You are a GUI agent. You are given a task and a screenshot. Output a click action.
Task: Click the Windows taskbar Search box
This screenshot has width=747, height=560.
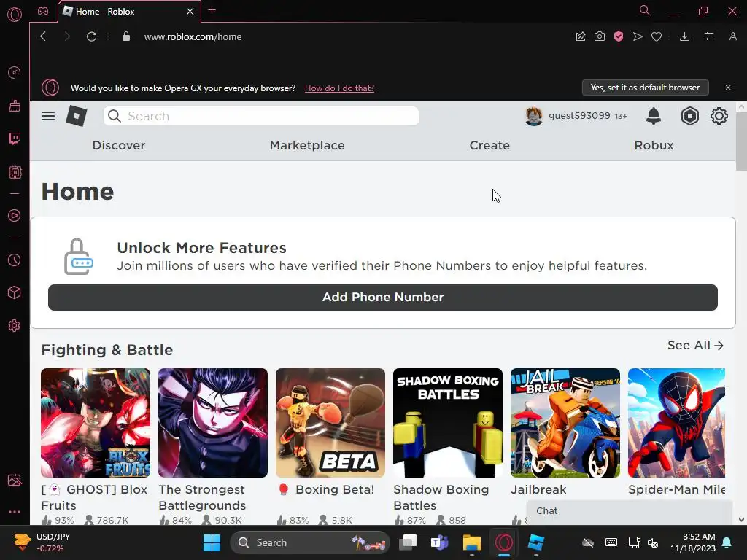[x=310, y=542]
